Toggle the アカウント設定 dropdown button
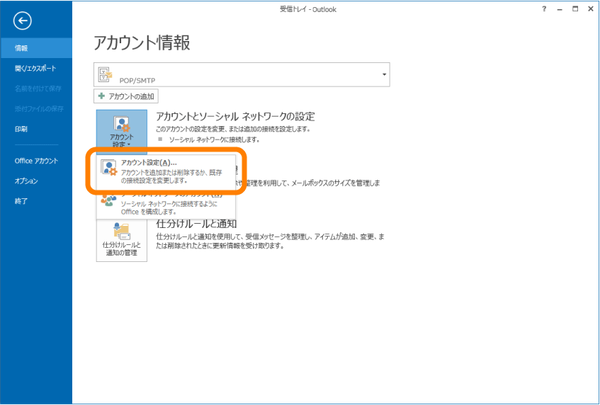The image size is (600, 405). pos(122,132)
